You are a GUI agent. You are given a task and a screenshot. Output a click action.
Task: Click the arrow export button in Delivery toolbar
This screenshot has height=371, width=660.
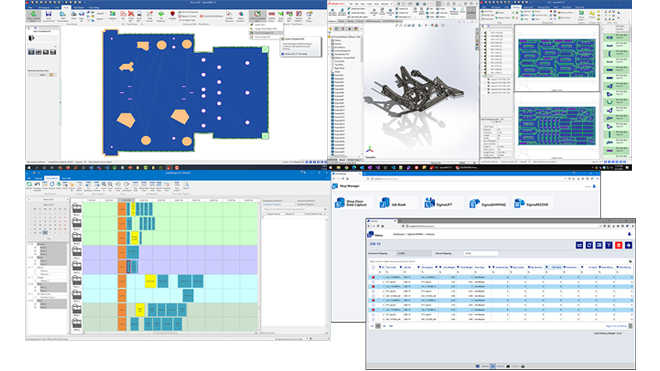pos(628,245)
